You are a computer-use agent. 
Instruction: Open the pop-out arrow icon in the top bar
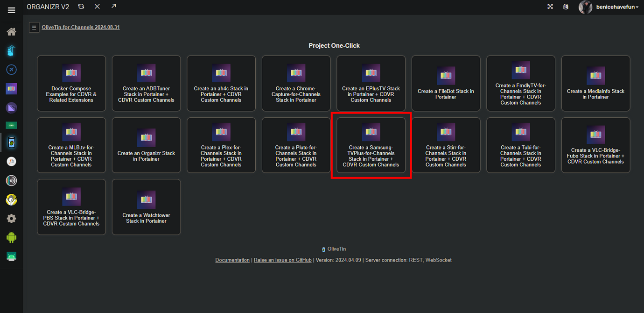113,6
